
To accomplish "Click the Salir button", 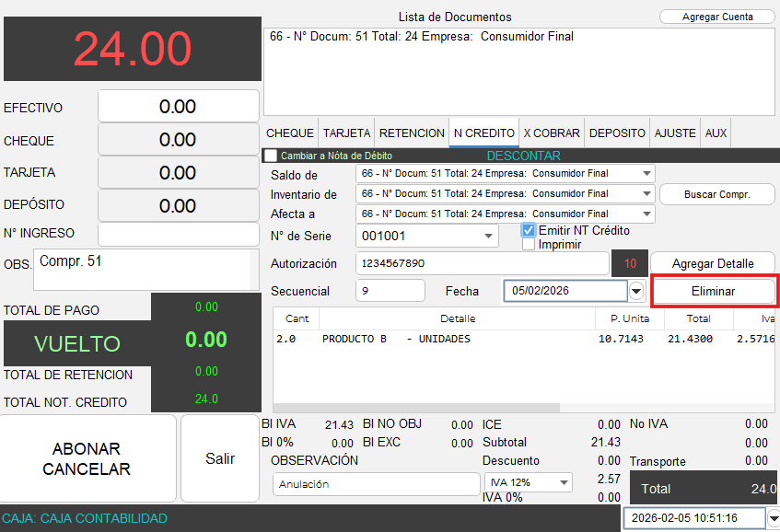I will pyautogui.click(x=220, y=458).
